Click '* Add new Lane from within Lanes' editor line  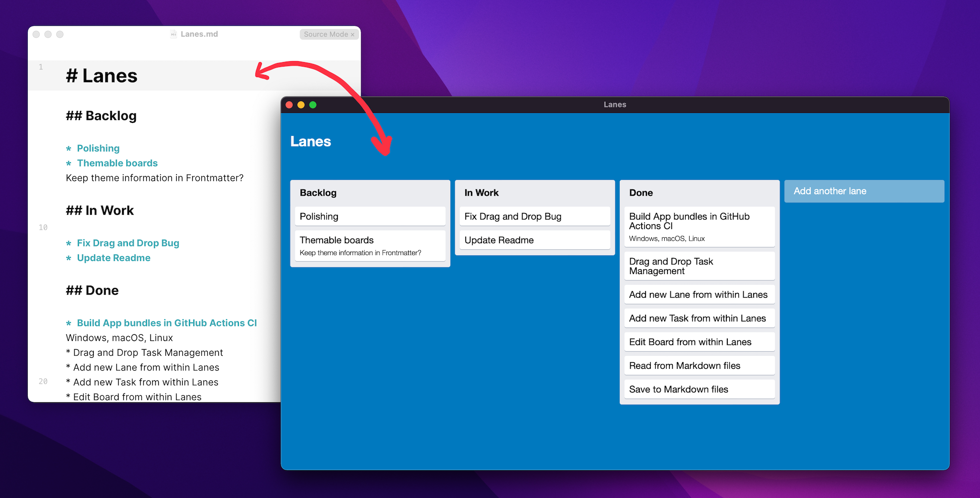(x=143, y=367)
